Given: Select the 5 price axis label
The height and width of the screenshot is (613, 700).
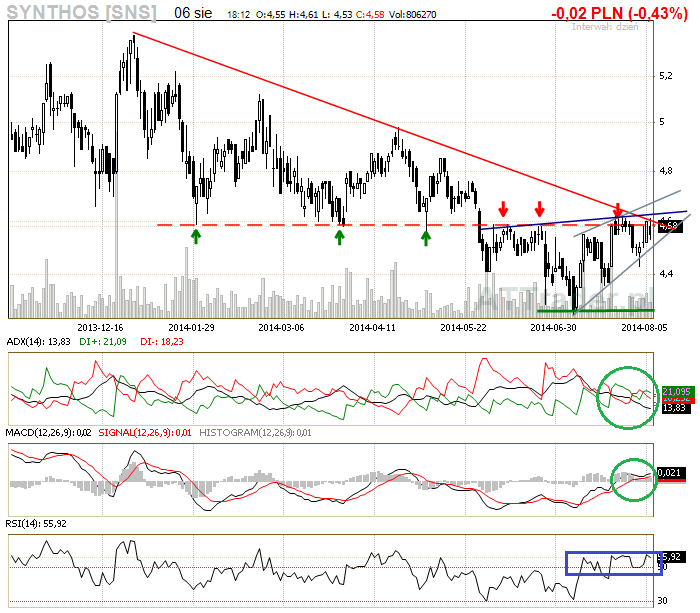Looking at the screenshot, I should [x=662, y=121].
